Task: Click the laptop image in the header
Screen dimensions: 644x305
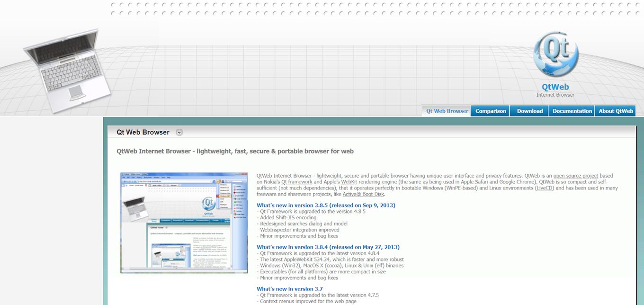Action: [66, 71]
